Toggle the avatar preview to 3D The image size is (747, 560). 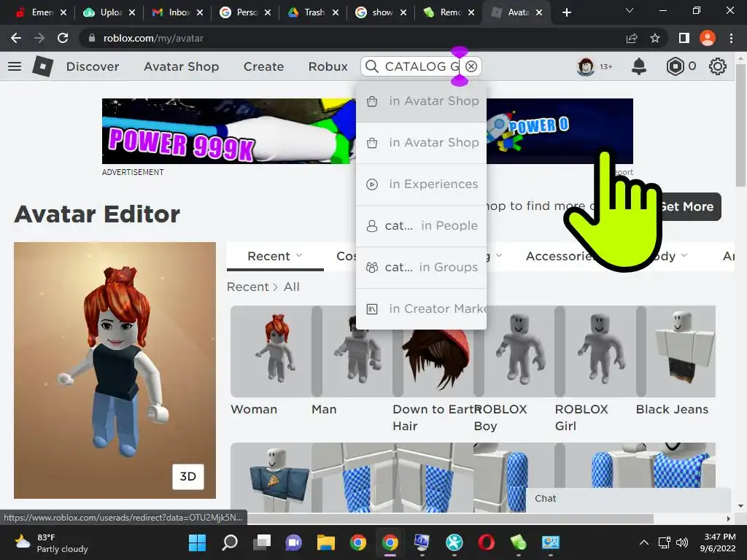click(187, 477)
